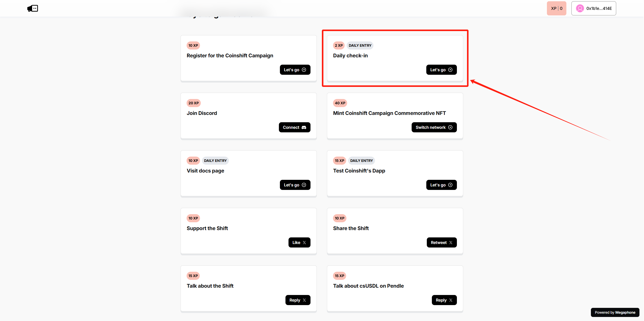
Task: Click Let's go on Daily check-in card
Action: [441, 70]
